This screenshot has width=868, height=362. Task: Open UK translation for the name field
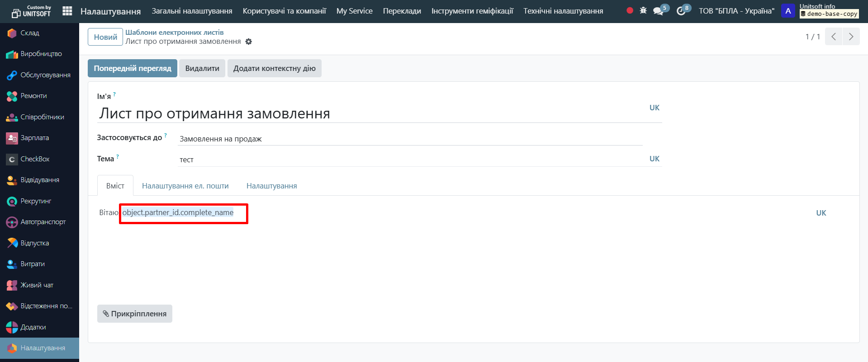(x=654, y=108)
